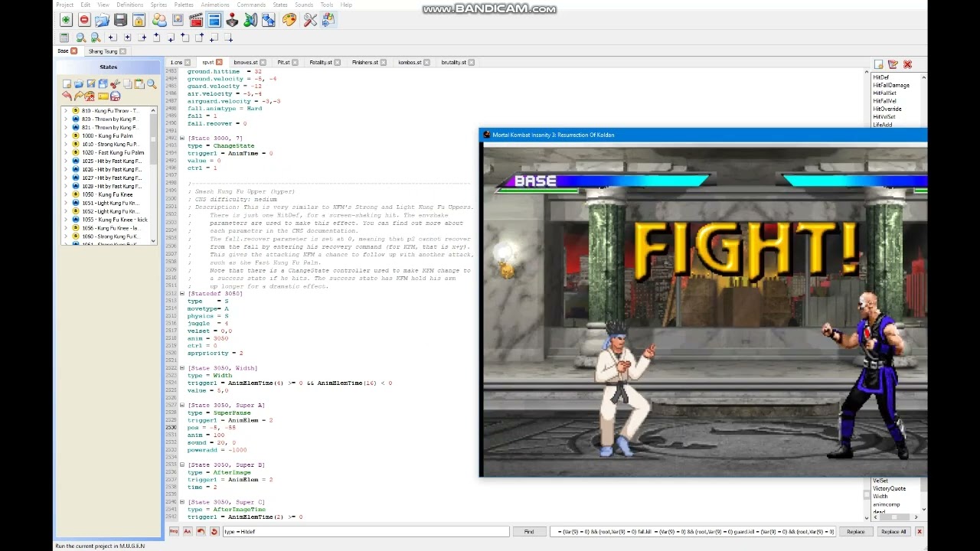This screenshot has height=551, width=980.
Task: Click the scissors cut icon in States panel
Action: [x=115, y=84]
